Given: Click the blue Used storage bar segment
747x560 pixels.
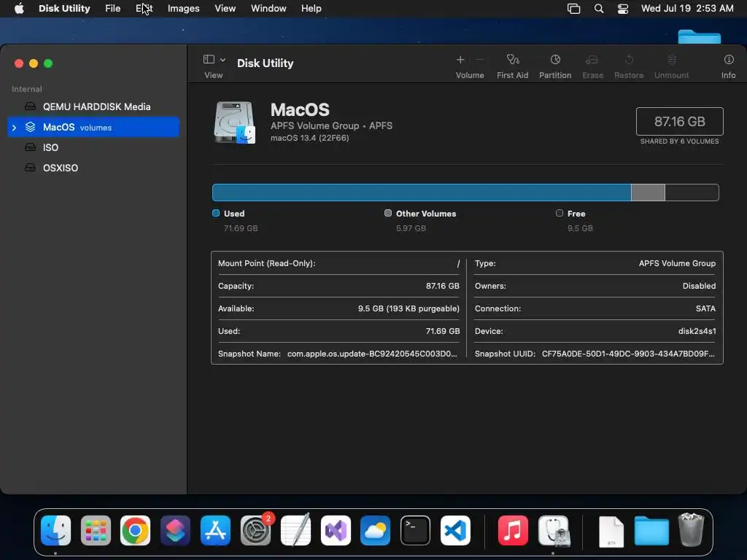Looking at the screenshot, I should tap(422, 192).
